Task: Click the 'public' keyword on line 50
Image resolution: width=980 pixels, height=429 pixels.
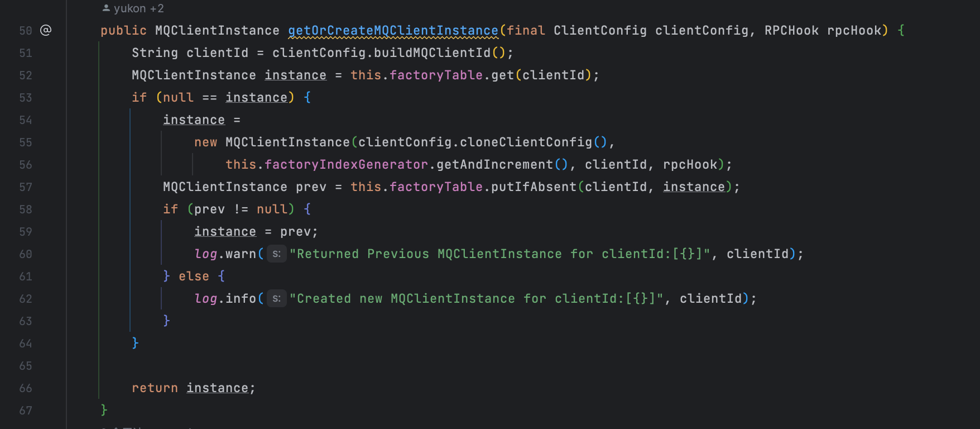Action: 123,30
